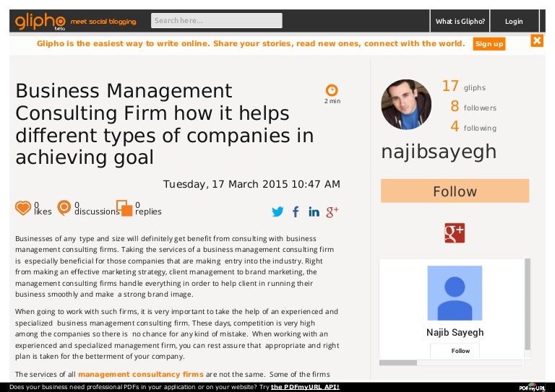This screenshot has width=555, height=392.
Task: Open the Najib Sayegh Google+ name
Action: point(455,332)
